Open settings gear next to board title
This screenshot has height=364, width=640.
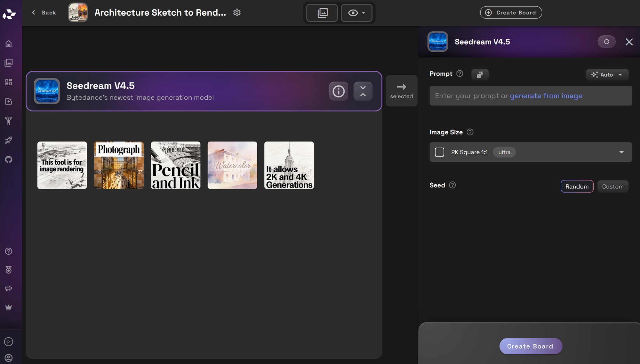pos(237,12)
